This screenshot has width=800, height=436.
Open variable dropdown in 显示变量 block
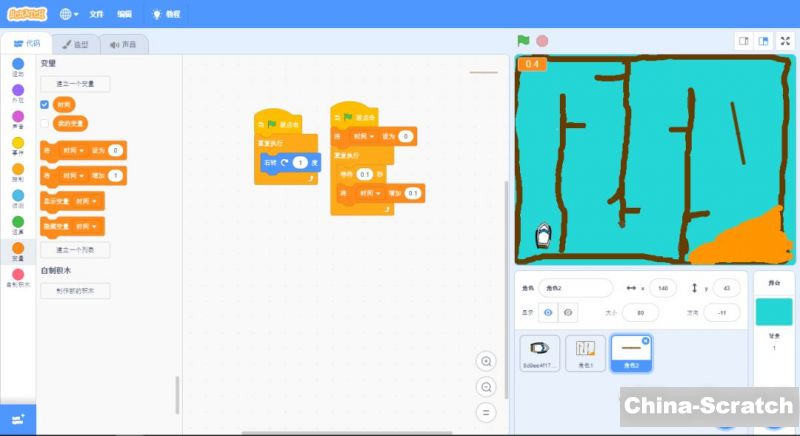click(95, 201)
